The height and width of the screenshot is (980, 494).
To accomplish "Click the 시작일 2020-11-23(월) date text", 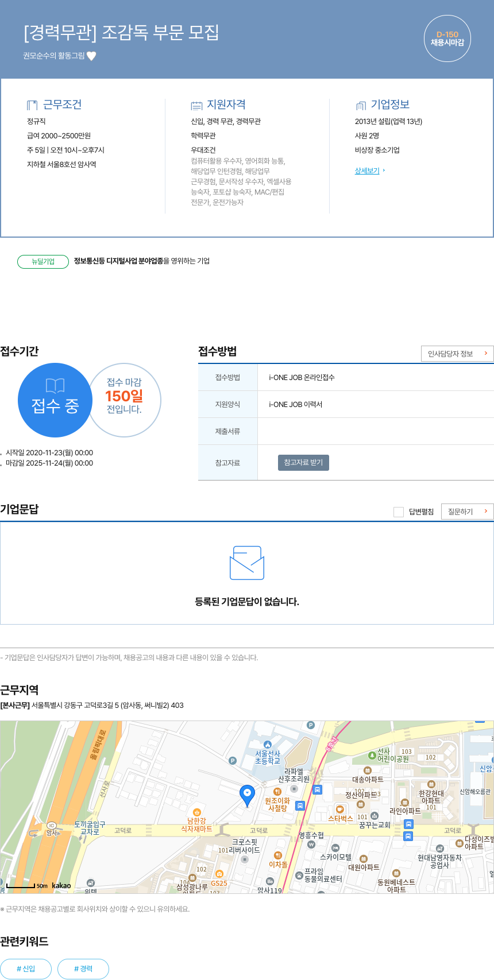I will 49,453.
